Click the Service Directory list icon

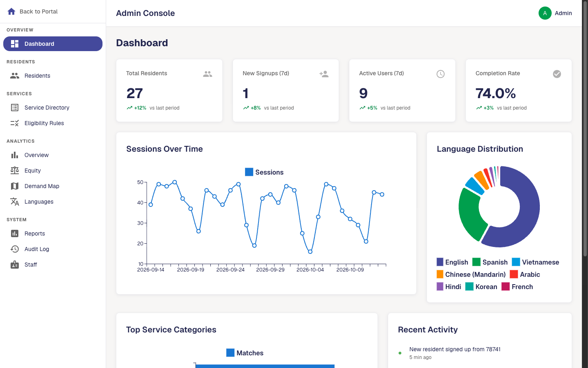15,108
